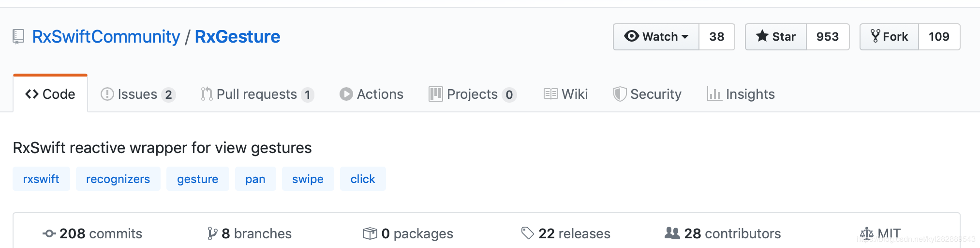Viewport: 980px width, 248px height.
Task: Click the repository book icon beside RxSwiftCommunity
Action: pos(18,37)
